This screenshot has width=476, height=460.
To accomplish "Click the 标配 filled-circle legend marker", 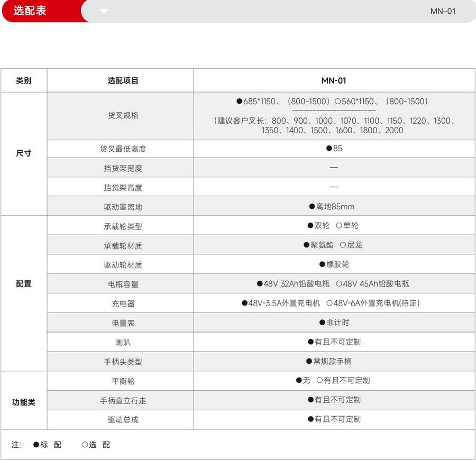I will click(36, 445).
